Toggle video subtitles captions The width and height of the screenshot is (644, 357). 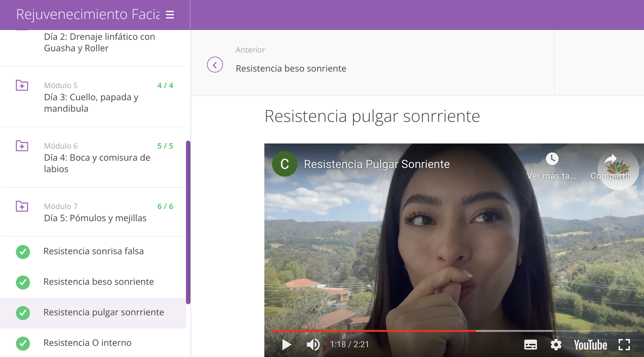tap(530, 345)
